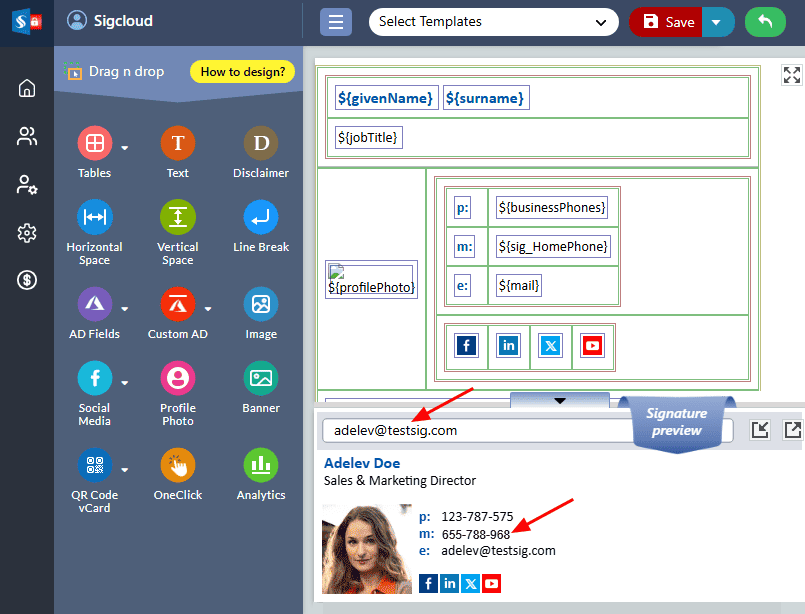The height and width of the screenshot is (614, 805).
Task: Expand the AD Fields dropdown arrow
Action: click(x=125, y=308)
